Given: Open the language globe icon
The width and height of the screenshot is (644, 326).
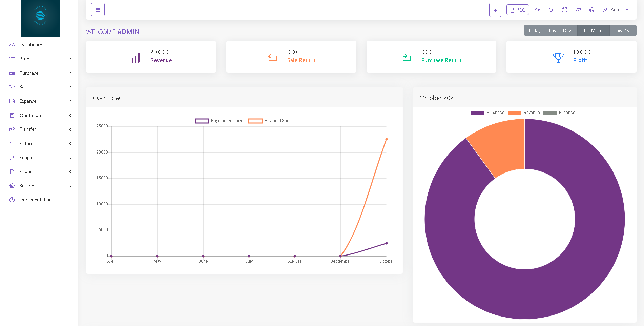Looking at the screenshot, I should click(592, 10).
